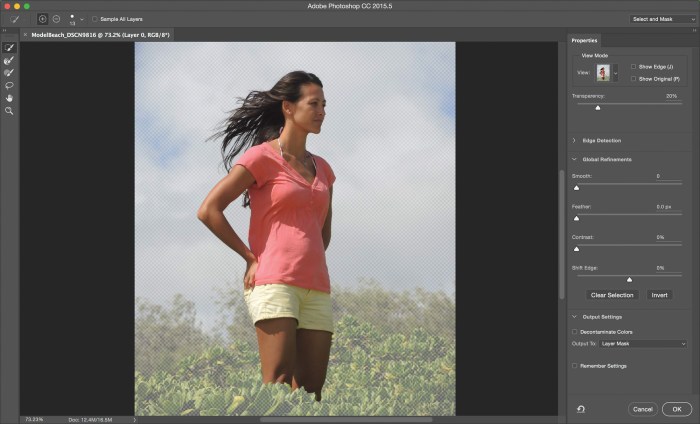700x424 pixels.
Task: Expand the Edge Detection section
Action: pos(574,141)
